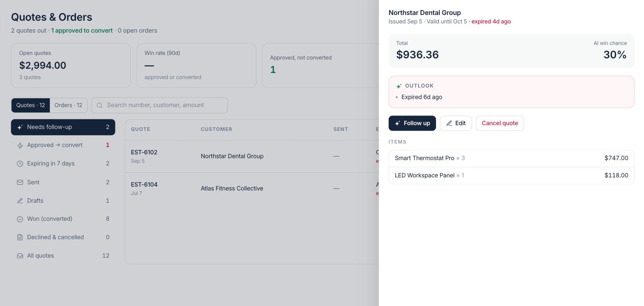Click the sparkle icon on the Follow up button
The image size is (644, 306).
[398, 123]
